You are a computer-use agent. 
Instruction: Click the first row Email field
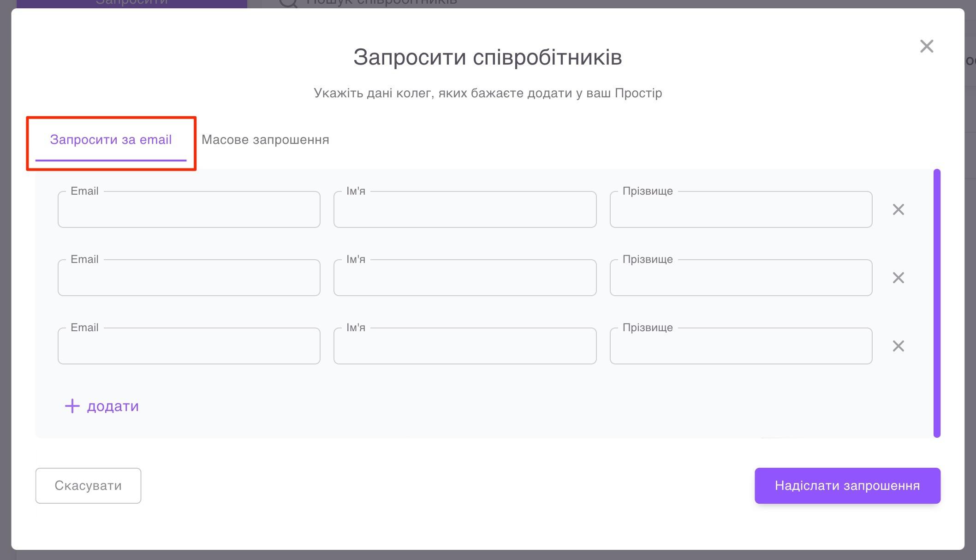click(189, 209)
